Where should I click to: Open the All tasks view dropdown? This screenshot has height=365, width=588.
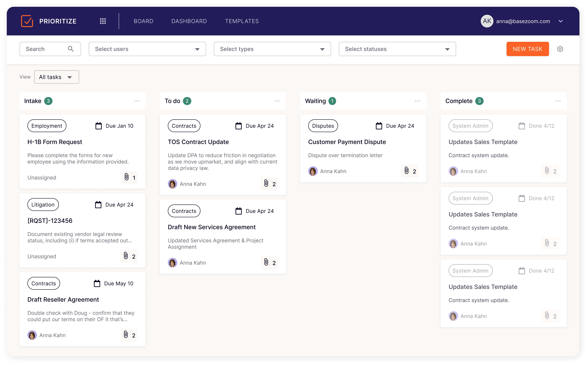point(56,77)
